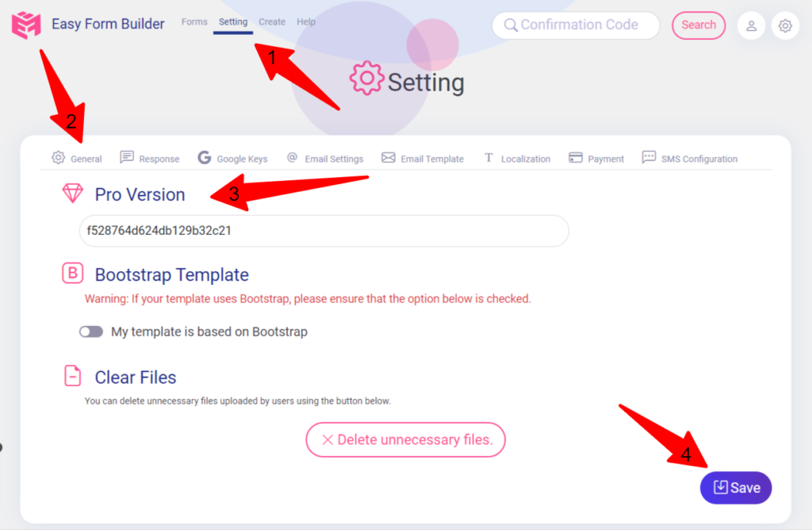The width and height of the screenshot is (812, 530).
Task: Click Delete unnecessary files button
Action: pyautogui.click(x=405, y=440)
